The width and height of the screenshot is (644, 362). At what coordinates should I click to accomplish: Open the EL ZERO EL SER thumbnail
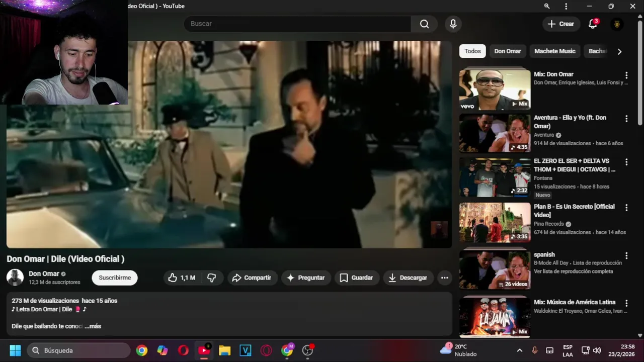click(495, 177)
